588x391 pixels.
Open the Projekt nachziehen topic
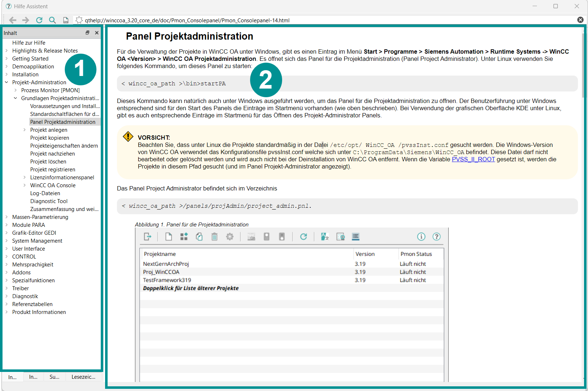point(53,154)
